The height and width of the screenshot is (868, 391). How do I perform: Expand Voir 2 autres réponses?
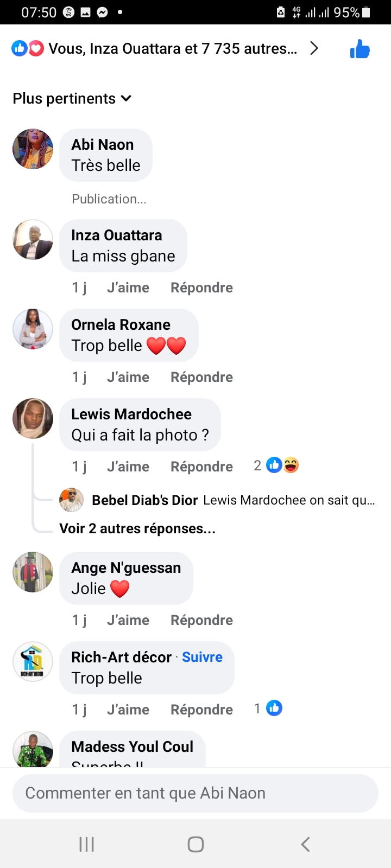coord(137,528)
